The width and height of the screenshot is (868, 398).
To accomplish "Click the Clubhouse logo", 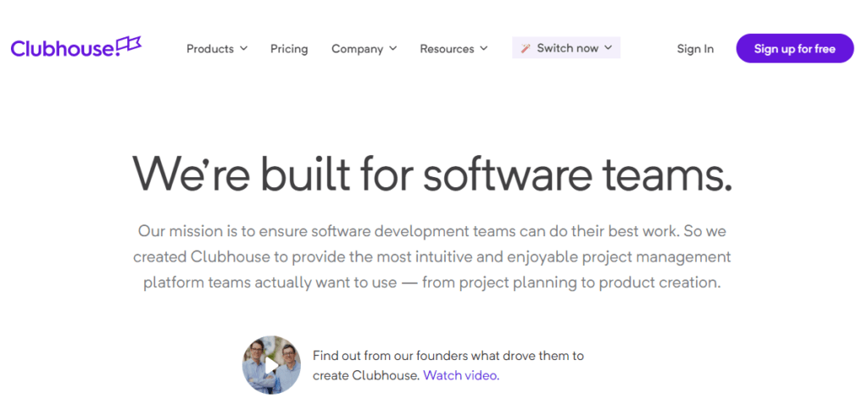I will [x=76, y=47].
